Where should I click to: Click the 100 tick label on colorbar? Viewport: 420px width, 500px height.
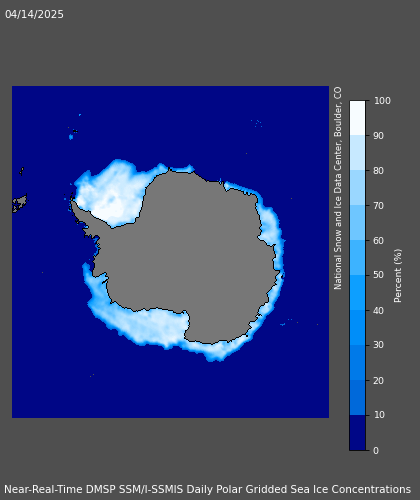(382, 101)
